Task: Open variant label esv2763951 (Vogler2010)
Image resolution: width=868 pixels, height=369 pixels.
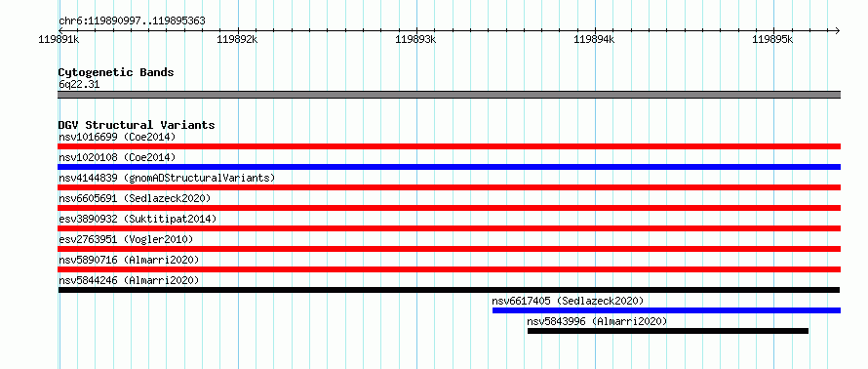Action: point(126,239)
